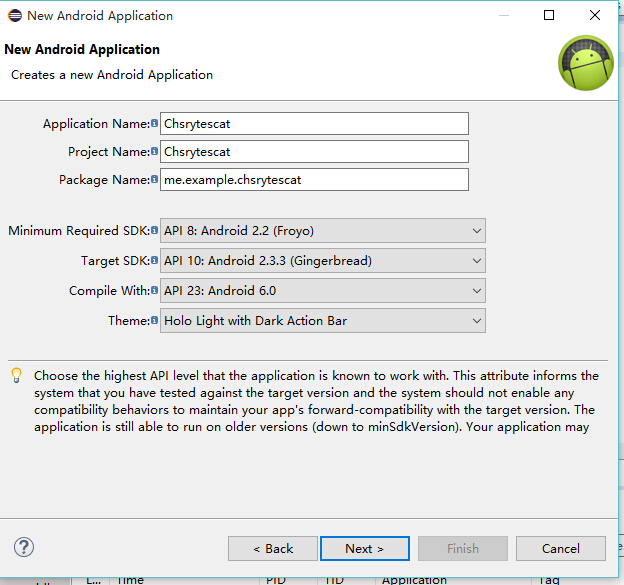Screen dimensions: 624x585
Task: Click the Application Name info icon
Action: 154,123
